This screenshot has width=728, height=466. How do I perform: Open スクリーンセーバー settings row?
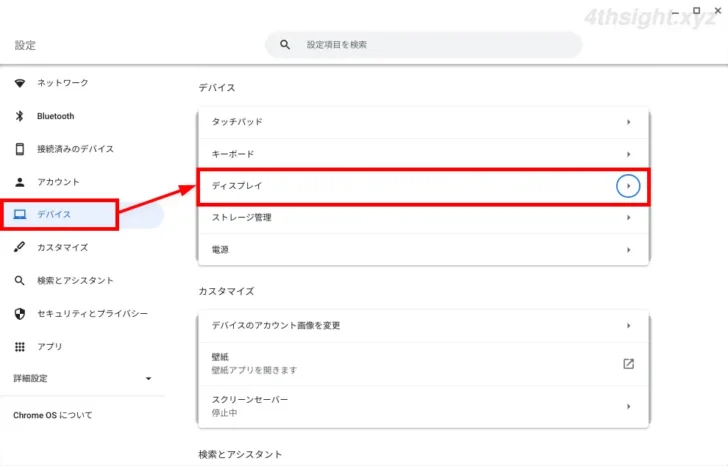423,407
